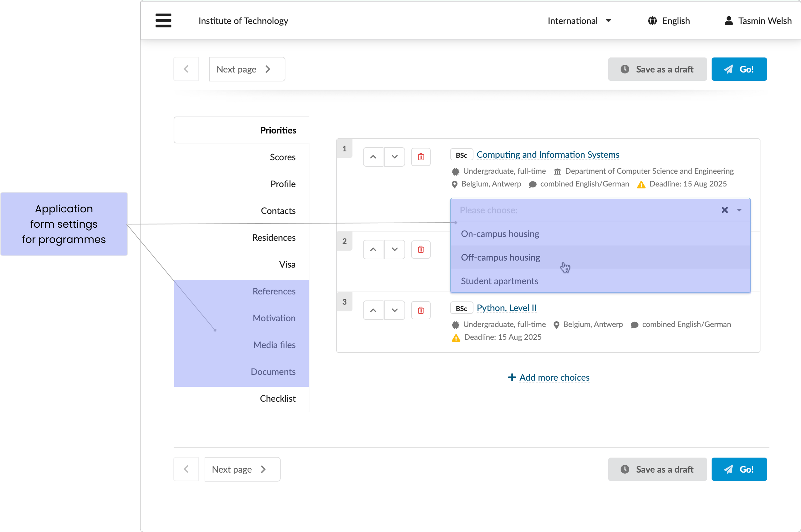Click the plus icon for more choices
The width and height of the screenshot is (801, 532).
512,377
